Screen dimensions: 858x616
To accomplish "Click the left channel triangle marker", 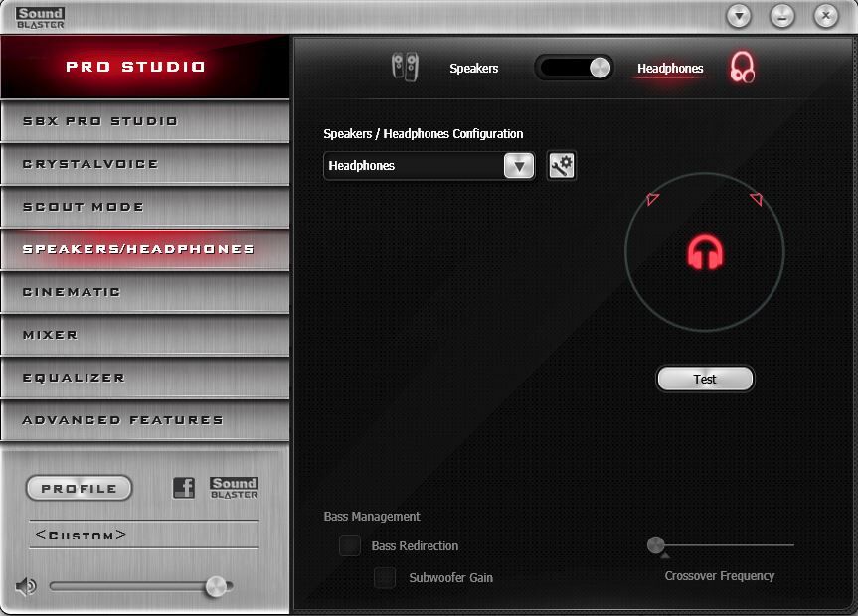I will [x=652, y=198].
